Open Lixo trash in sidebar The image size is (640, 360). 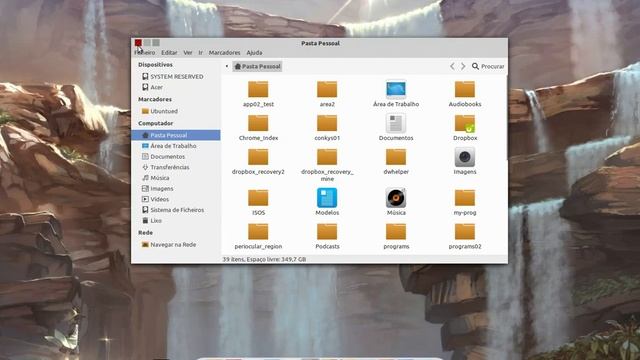pyautogui.click(x=176, y=220)
